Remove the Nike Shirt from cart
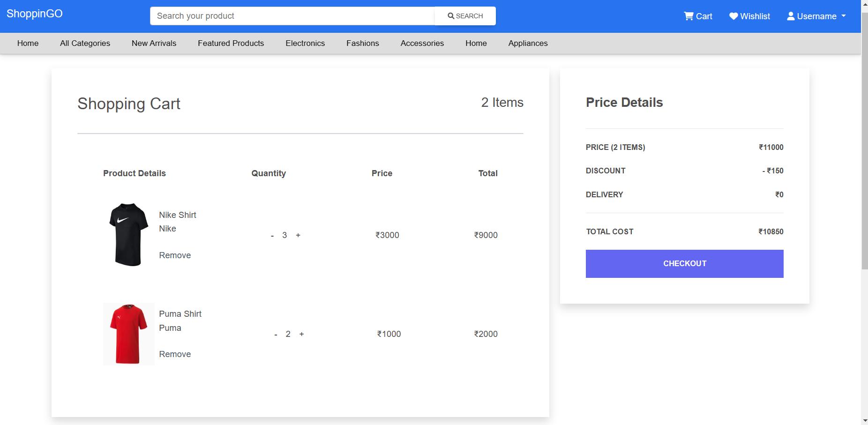 [x=174, y=255]
